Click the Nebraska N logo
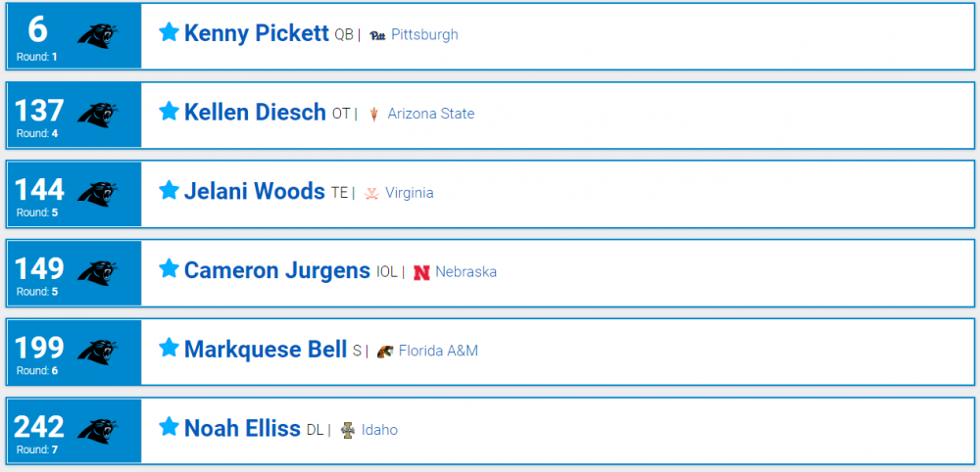 click(x=421, y=272)
